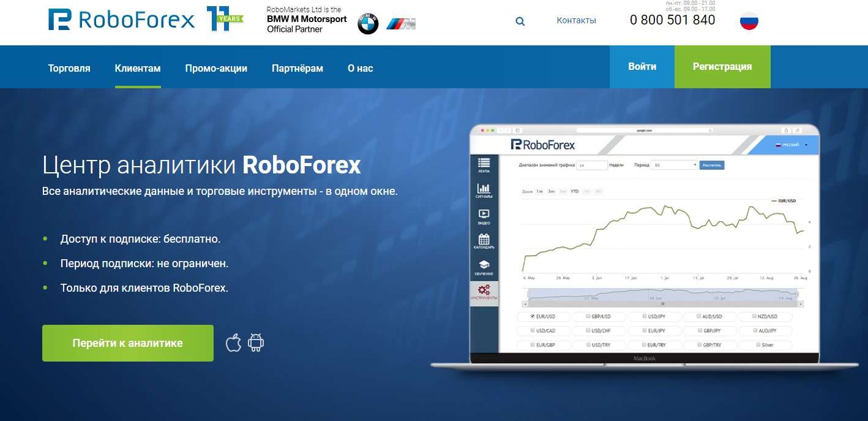The width and height of the screenshot is (868, 421).
Task: Click the mockup browser address bar
Action: tap(645, 131)
